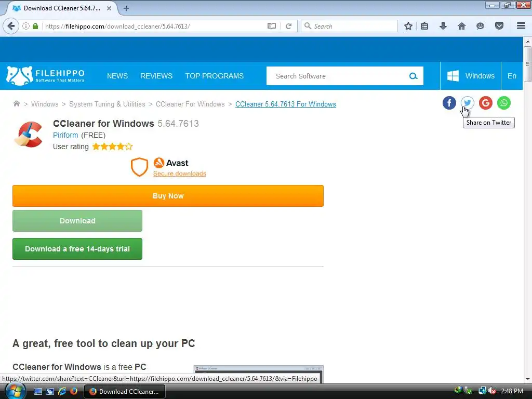Open the Secure downloads link
The width and height of the screenshot is (532, 399).
coord(179,174)
